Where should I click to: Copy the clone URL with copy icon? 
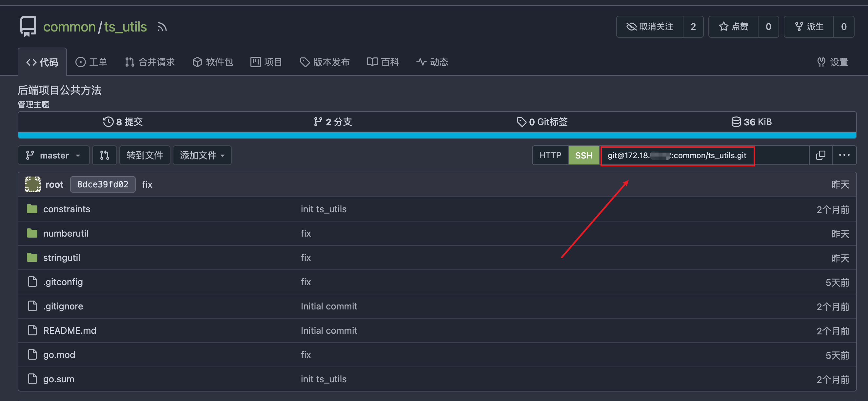820,155
